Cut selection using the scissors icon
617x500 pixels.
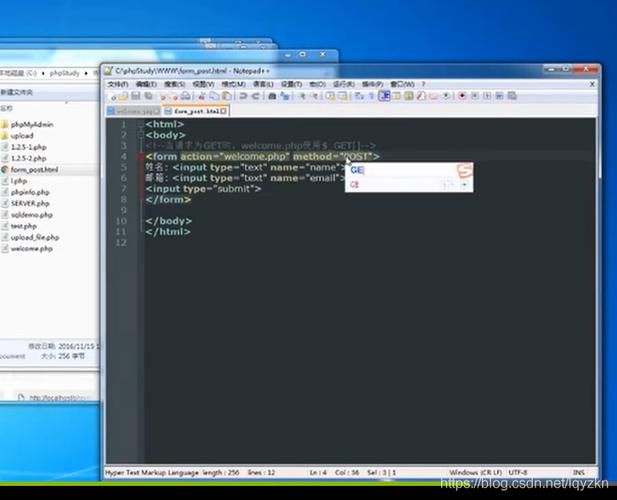coord(202,96)
